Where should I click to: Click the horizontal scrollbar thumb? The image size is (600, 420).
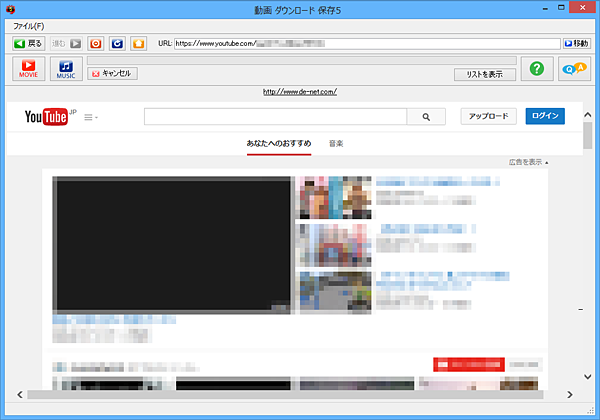pyautogui.click(x=285, y=394)
